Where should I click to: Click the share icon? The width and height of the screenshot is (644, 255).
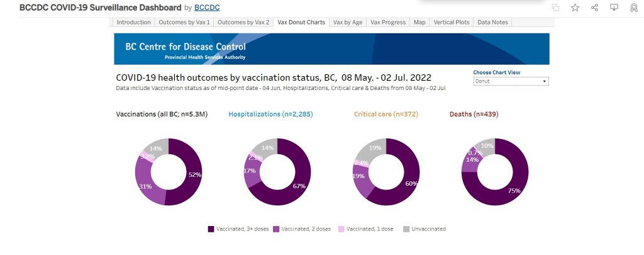tap(595, 8)
